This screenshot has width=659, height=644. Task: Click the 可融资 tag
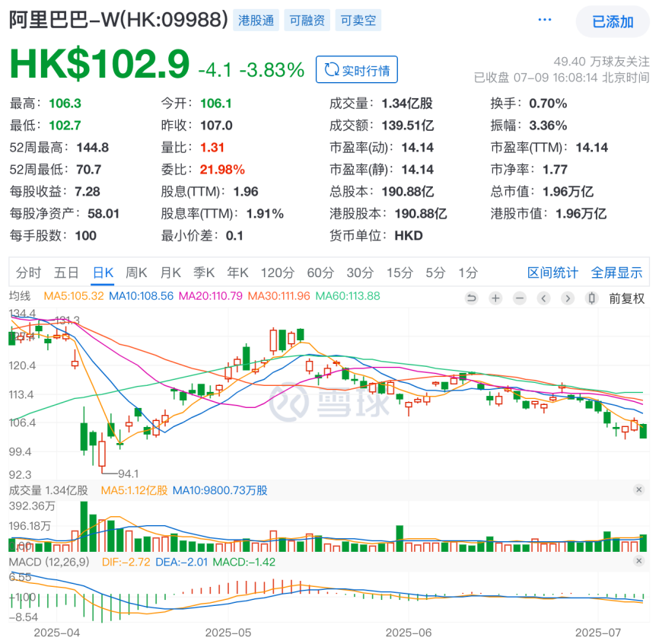click(307, 21)
